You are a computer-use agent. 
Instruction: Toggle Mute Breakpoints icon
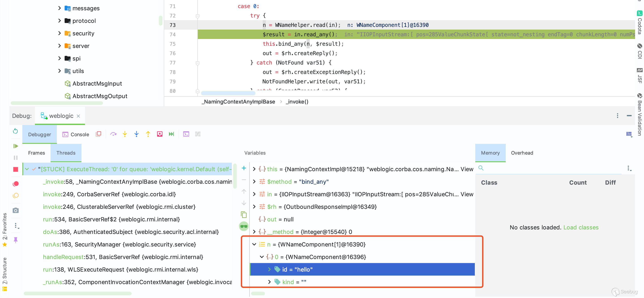[15, 196]
